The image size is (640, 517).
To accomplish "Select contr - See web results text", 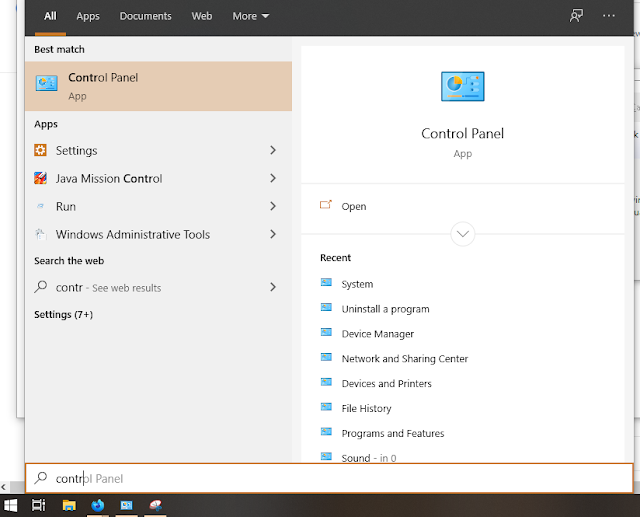I will pyautogui.click(x=108, y=288).
